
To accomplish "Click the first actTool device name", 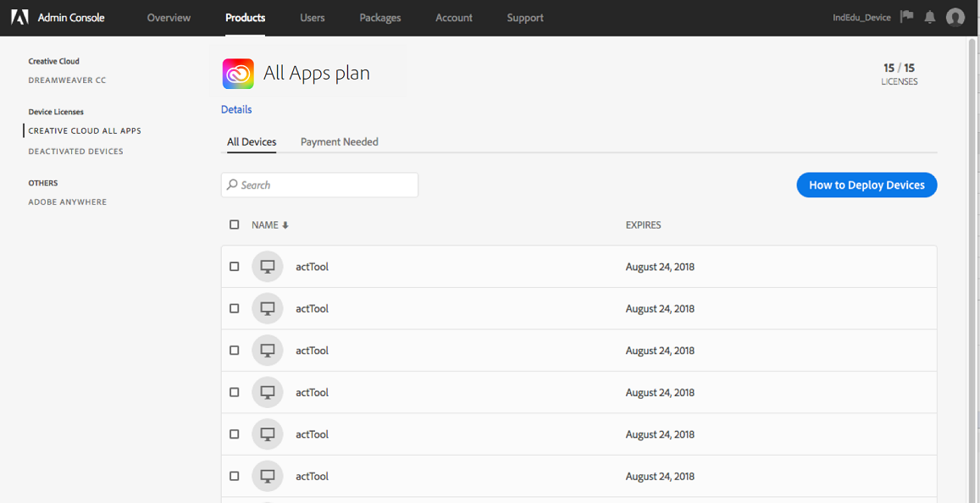I will 312,267.
